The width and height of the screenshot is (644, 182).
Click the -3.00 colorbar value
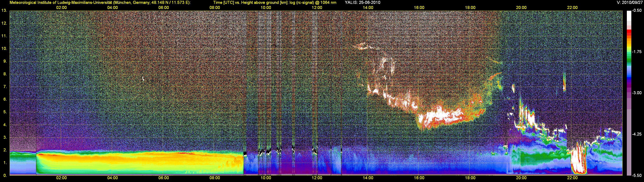click(x=637, y=93)
